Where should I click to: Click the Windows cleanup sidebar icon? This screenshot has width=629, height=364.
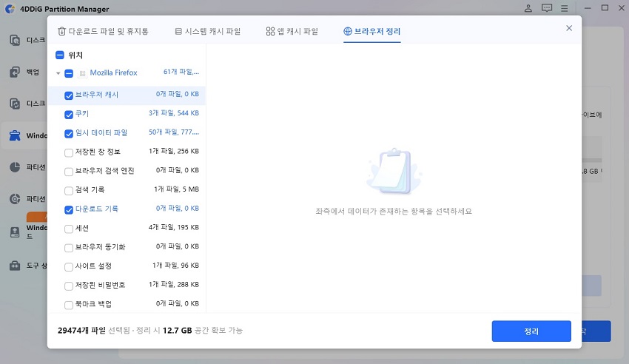(15, 135)
